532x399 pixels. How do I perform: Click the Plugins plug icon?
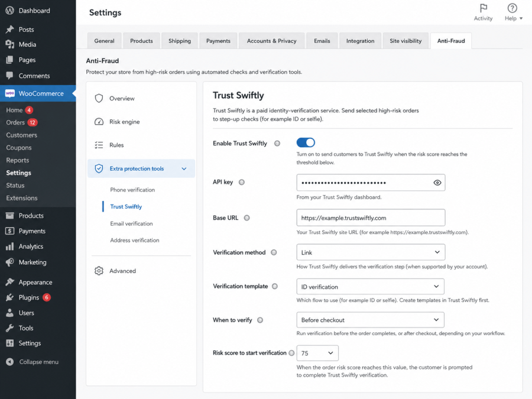coord(10,297)
